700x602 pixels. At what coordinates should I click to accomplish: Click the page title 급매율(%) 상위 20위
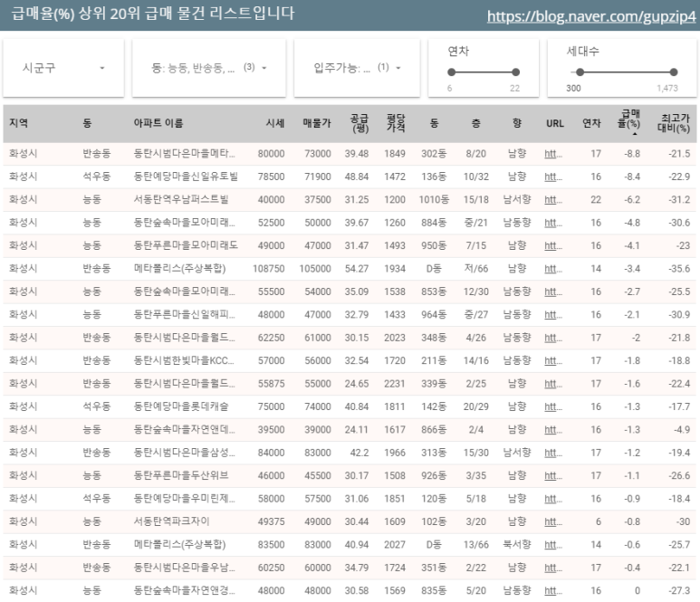tap(153, 14)
